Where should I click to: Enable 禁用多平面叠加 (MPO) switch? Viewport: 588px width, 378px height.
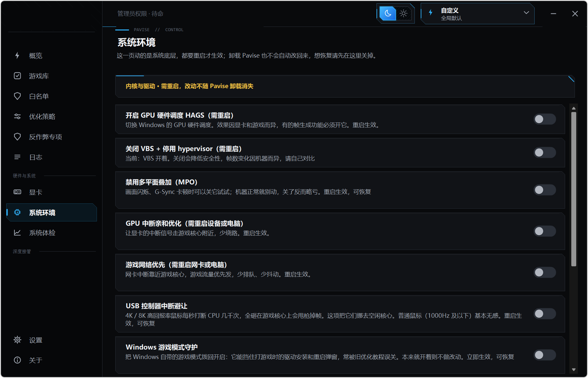[x=545, y=190]
